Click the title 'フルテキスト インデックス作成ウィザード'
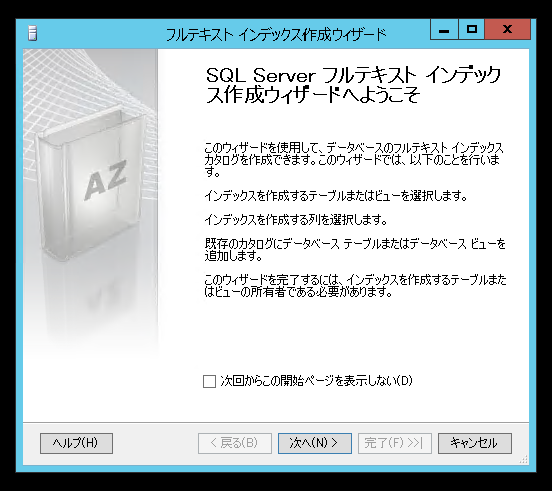Viewport: 552px width, 491px height. point(276,34)
